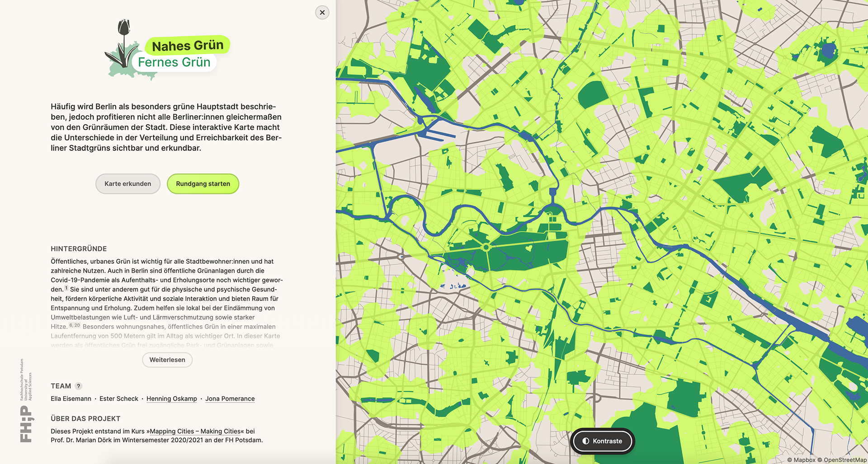Click the Nahes Grün title label

click(x=188, y=46)
